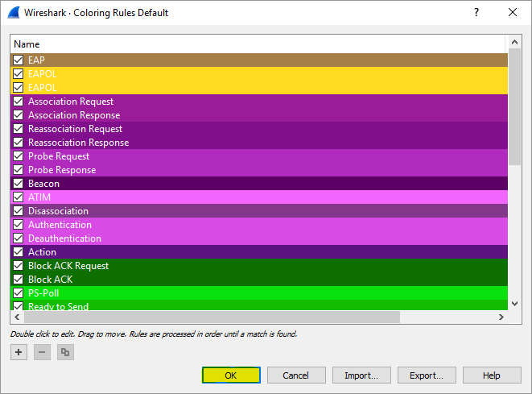Click the minus remove rule button
This screenshot has width=532, height=394.
click(x=42, y=352)
